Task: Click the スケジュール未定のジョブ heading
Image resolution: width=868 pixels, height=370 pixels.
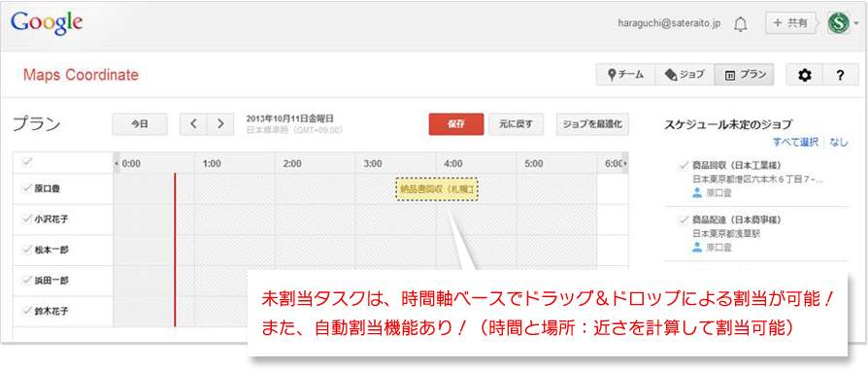Action: click(728, 124)
